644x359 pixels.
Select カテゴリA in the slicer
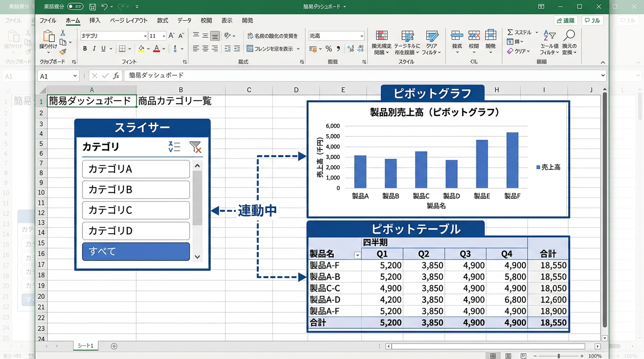click(136, 169)
